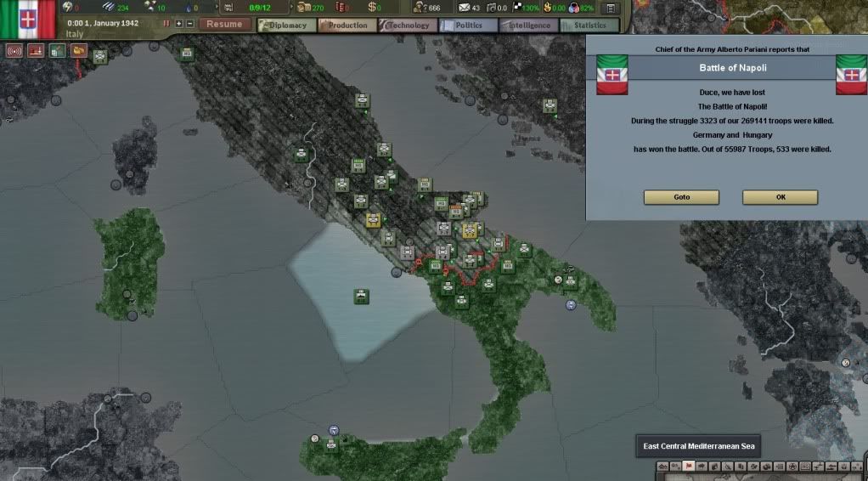868x481 pixels.
Task: Click the metal resource icon showing 234
Action: pos(109,7)
